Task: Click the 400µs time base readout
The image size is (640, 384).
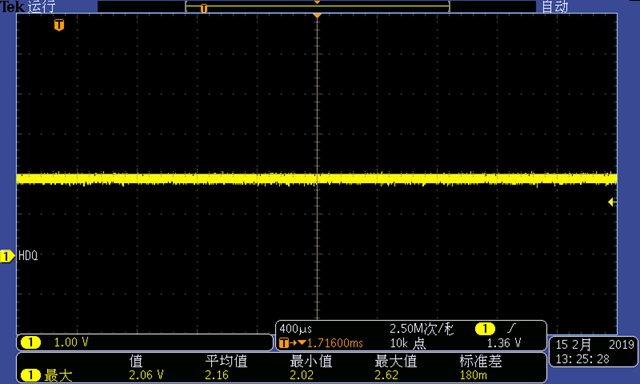Action: click(296, 329)
